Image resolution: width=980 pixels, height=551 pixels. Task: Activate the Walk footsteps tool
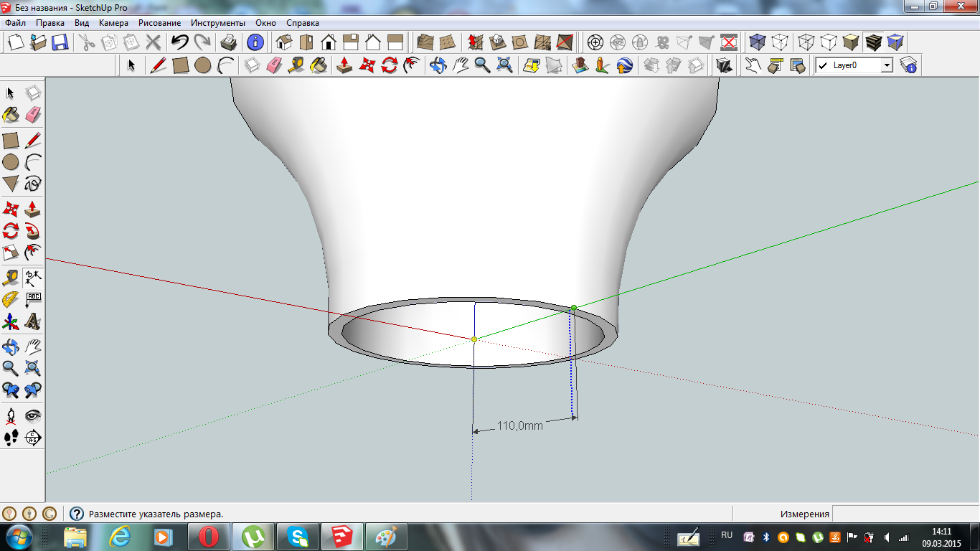click(x=11, y=437)
